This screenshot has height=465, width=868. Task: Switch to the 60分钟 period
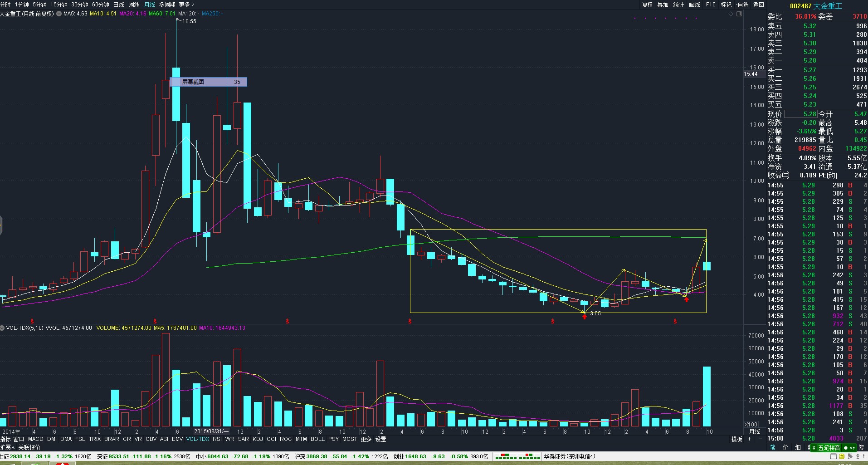(x=101, y=5)
